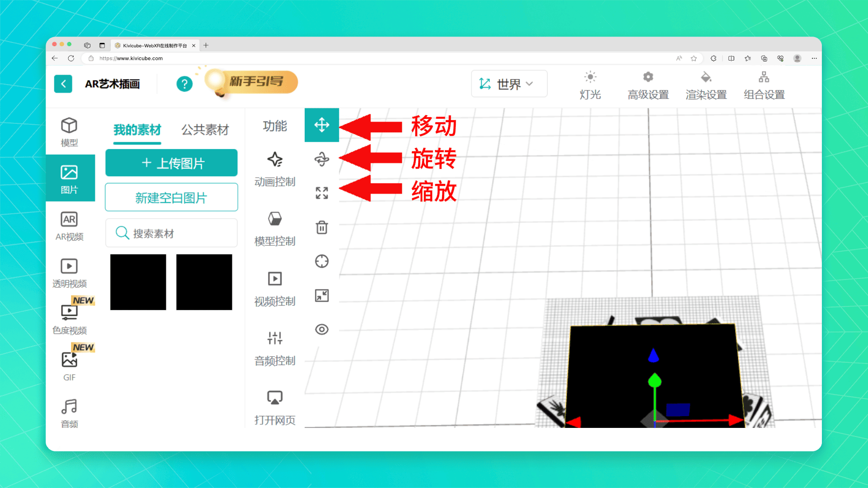
Task: Select the move tool icon
Action: (321, 125)
